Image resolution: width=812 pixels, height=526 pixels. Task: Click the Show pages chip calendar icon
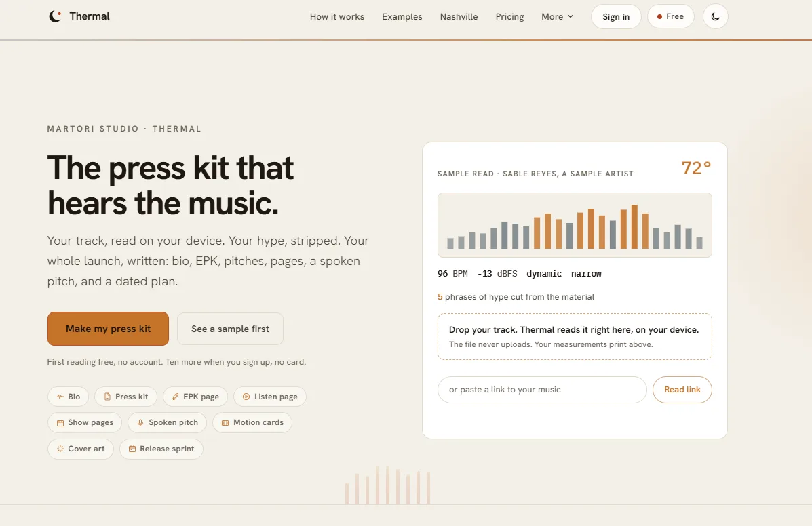[x=60, y=422]
